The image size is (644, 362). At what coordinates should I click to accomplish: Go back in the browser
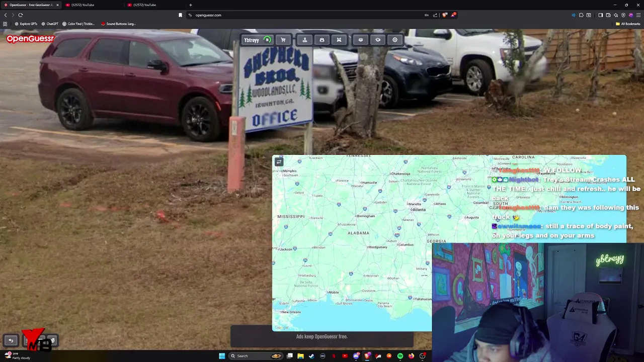6,15
